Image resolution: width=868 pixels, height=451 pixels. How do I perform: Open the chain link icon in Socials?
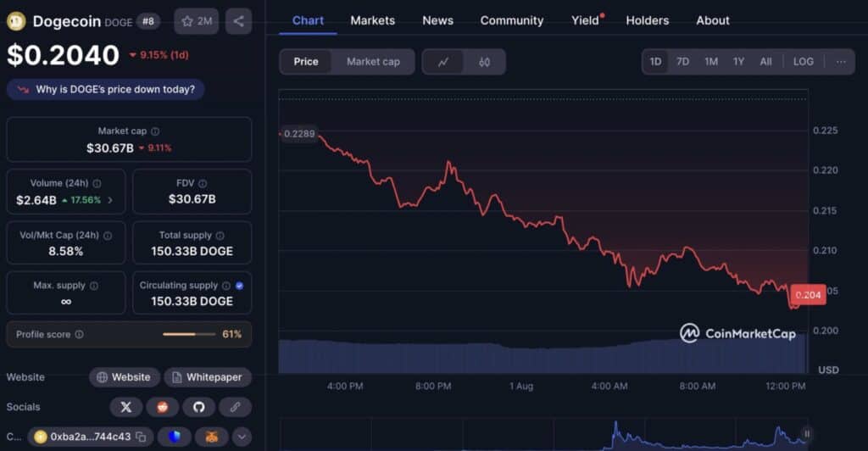[236, 407]
